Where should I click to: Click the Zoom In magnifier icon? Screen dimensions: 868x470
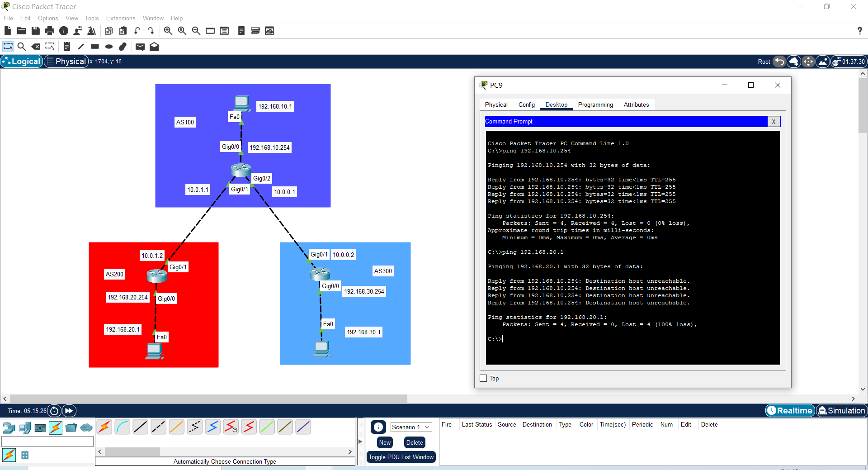(x=168, y=31)
